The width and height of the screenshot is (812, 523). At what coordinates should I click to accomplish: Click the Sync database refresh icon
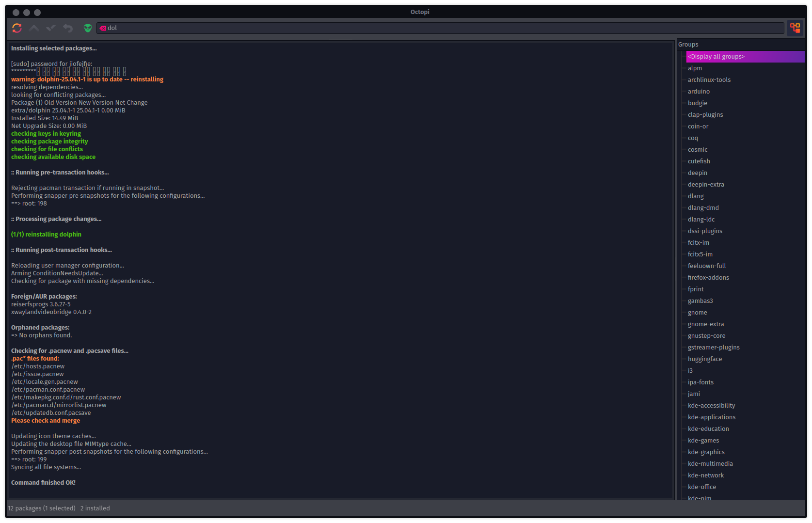17,28
